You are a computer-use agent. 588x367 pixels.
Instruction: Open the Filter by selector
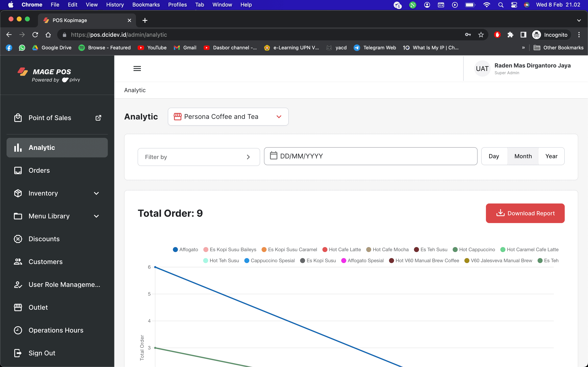tap(198, 157)
